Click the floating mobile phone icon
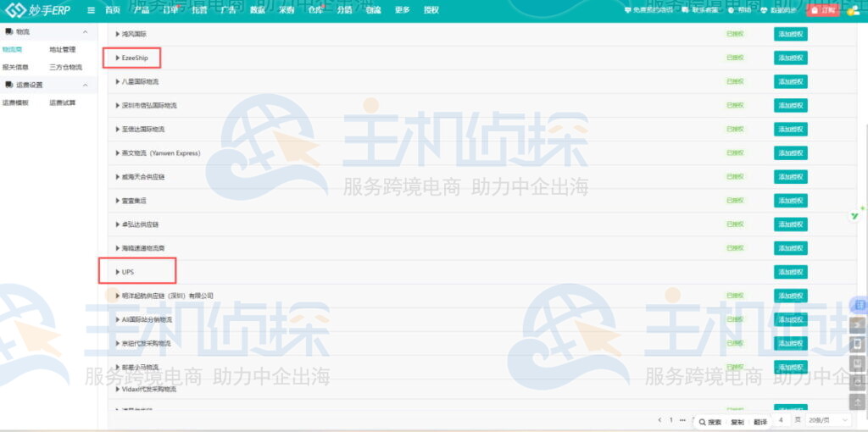The width and height of the screenshot is (868, 432). coord(858,345)
